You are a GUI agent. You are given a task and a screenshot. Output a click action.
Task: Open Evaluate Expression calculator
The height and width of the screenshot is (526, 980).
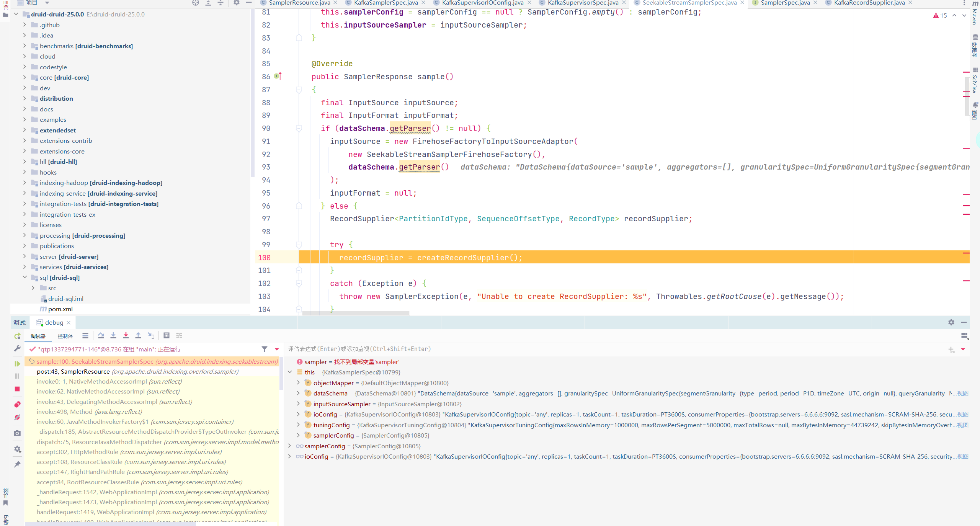coord(167,335)
